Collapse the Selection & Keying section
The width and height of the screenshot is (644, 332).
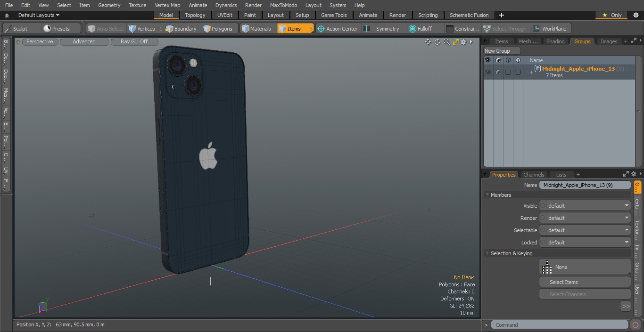(487, 253)
